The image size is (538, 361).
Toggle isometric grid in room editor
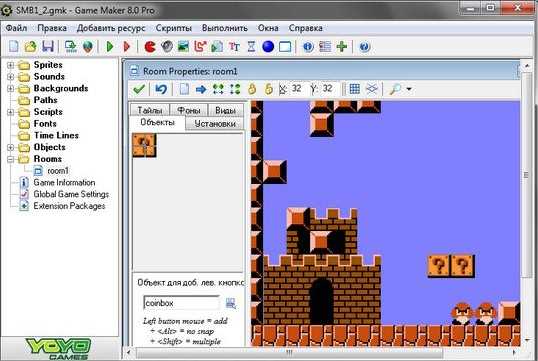click(x=372, y=89)
